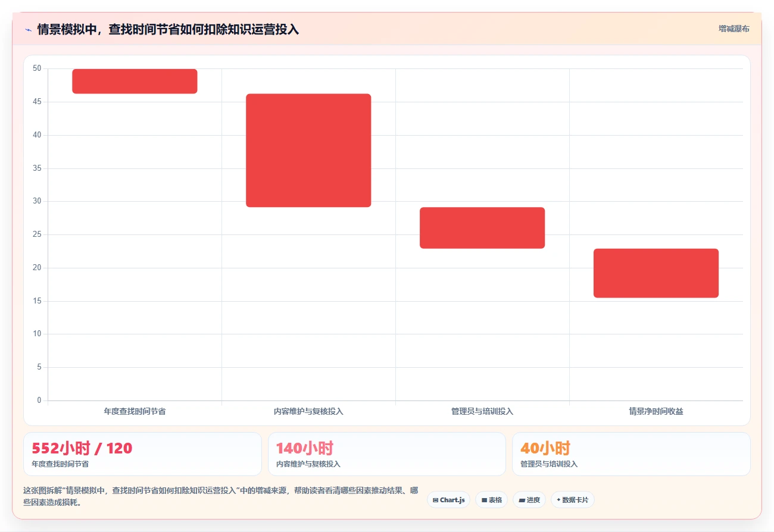Open the 140小时 data card
774x532 pixels.
pyautogui.click(x=387, y=454)
